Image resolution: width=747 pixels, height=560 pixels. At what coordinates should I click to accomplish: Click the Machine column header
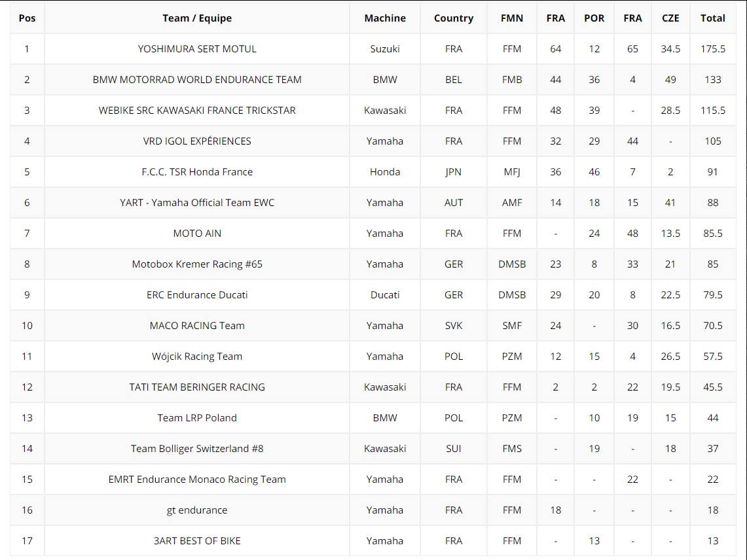tap(385, 18)
